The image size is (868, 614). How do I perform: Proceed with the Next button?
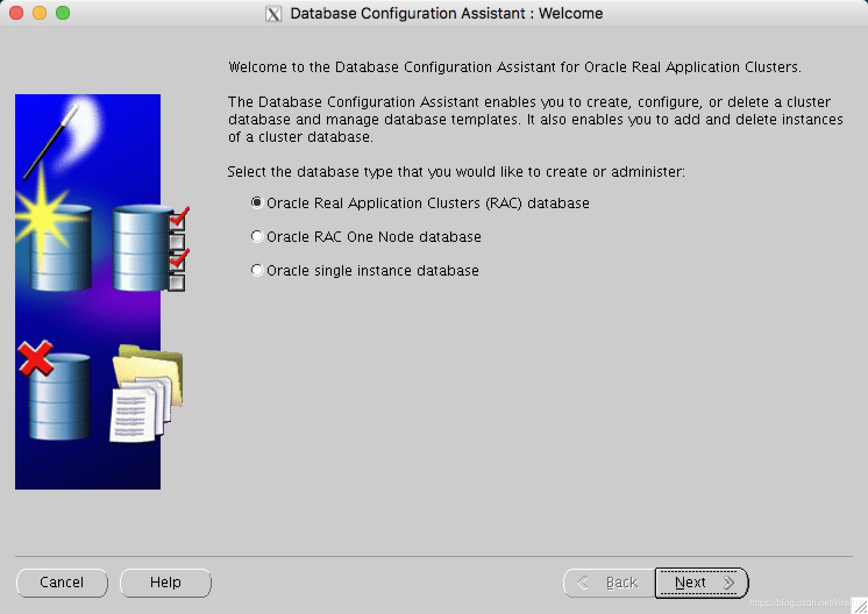(x=702, y=583)
